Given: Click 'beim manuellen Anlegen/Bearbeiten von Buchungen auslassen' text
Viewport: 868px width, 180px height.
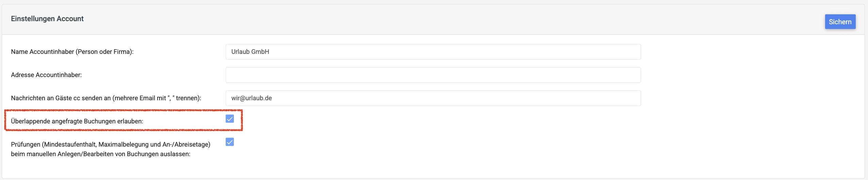Looking at the screenshot, I should pos(100,154).
